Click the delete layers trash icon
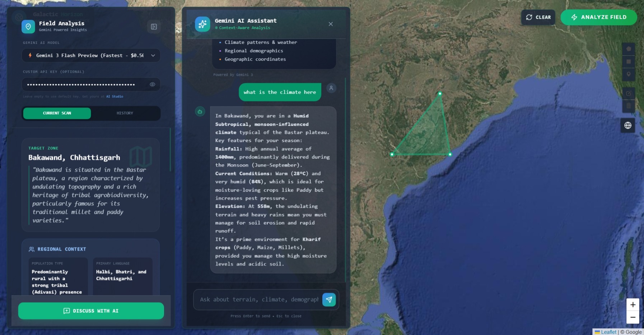644x335 pixels. click(x=629, y=106)
